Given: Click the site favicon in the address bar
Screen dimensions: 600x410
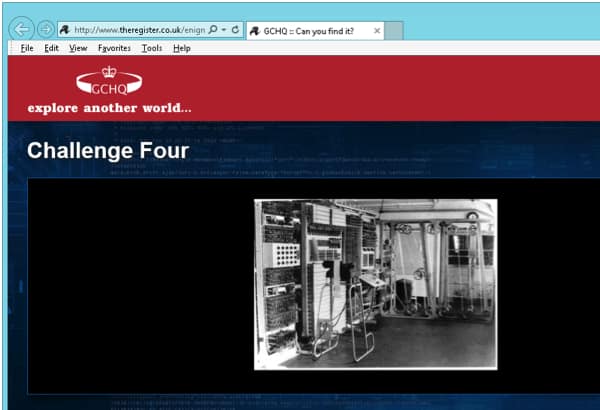Looking at the screenshot, I should click(65, 30).
